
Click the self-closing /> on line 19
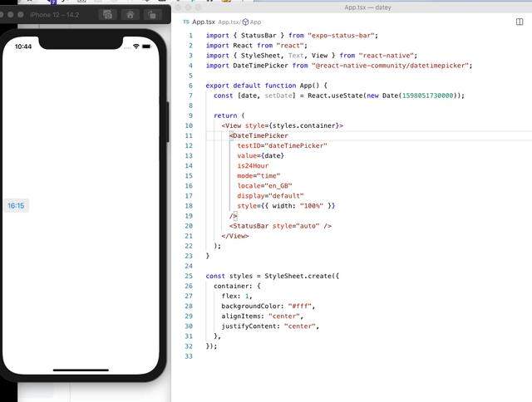pos(233,216)
